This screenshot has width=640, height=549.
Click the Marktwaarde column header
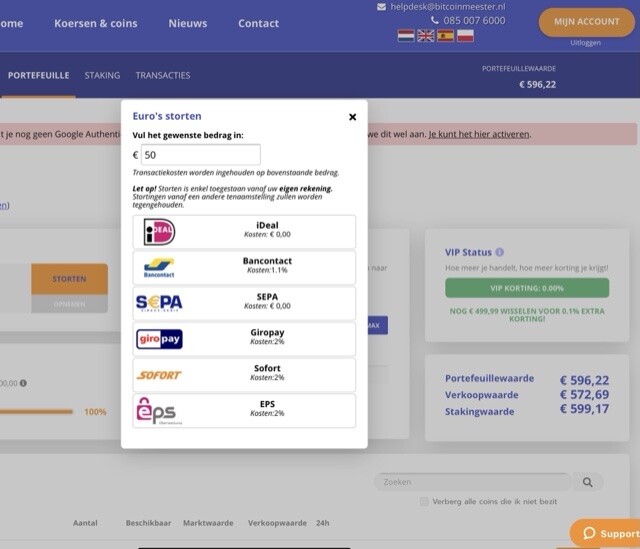208,523
